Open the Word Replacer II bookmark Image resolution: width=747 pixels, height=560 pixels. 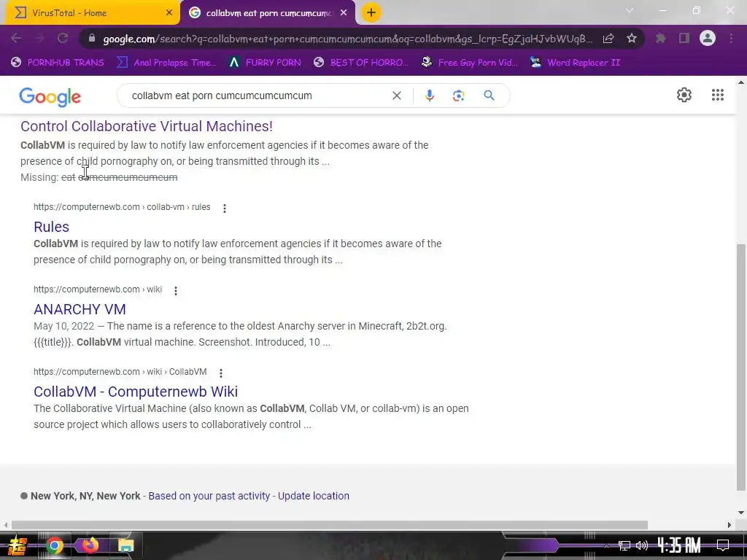575,63
